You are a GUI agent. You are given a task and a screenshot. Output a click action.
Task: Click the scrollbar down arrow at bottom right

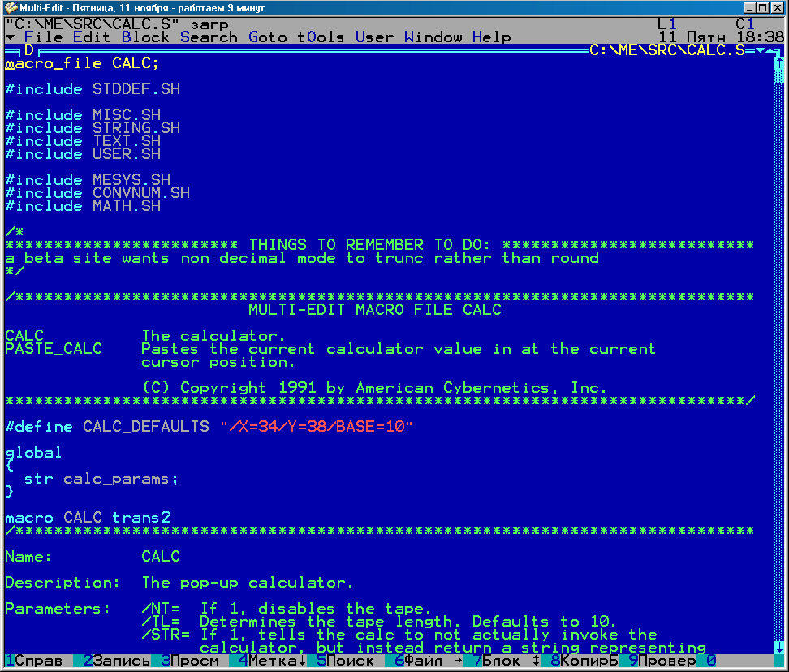pos(778,648)
